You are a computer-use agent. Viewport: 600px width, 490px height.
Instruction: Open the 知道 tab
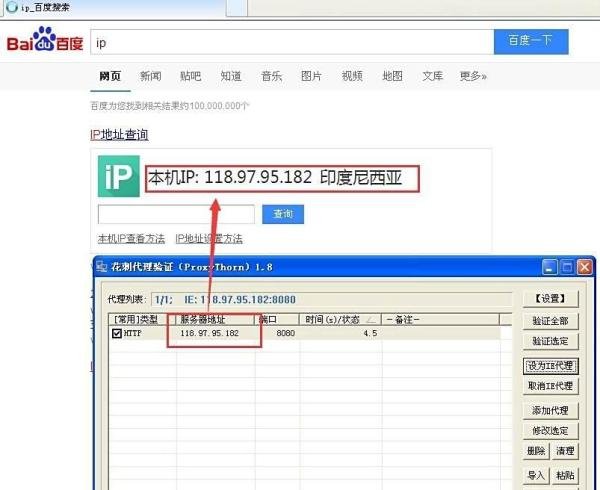pyautogui.click(x=231, y=76)
